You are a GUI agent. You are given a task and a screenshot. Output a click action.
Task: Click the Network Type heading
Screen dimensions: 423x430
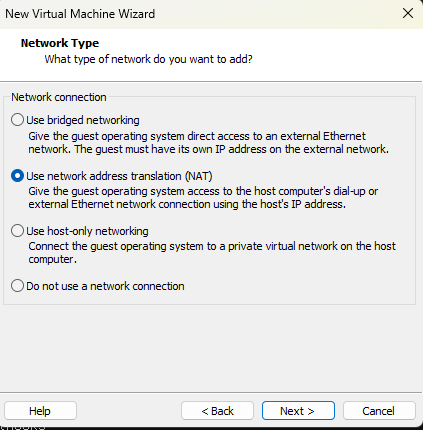point(60,43)
